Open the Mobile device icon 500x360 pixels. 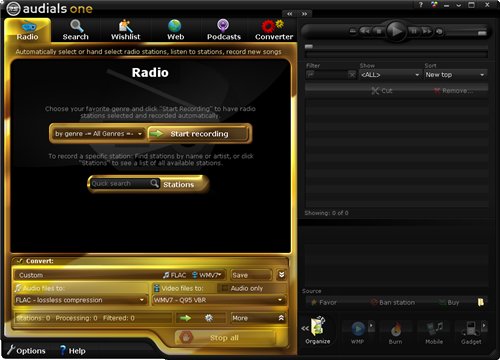434,332
